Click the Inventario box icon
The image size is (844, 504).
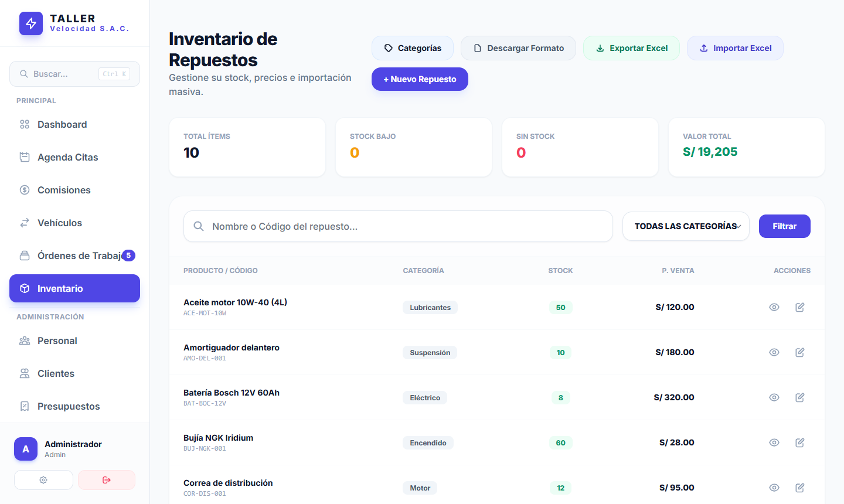coord(25,288)
